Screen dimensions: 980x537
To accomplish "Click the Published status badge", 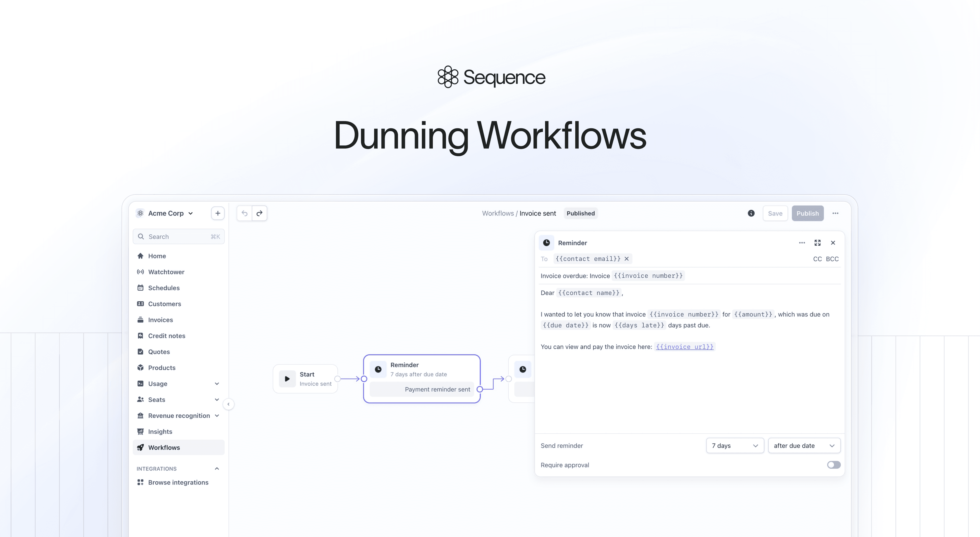I will click(581, 213).
